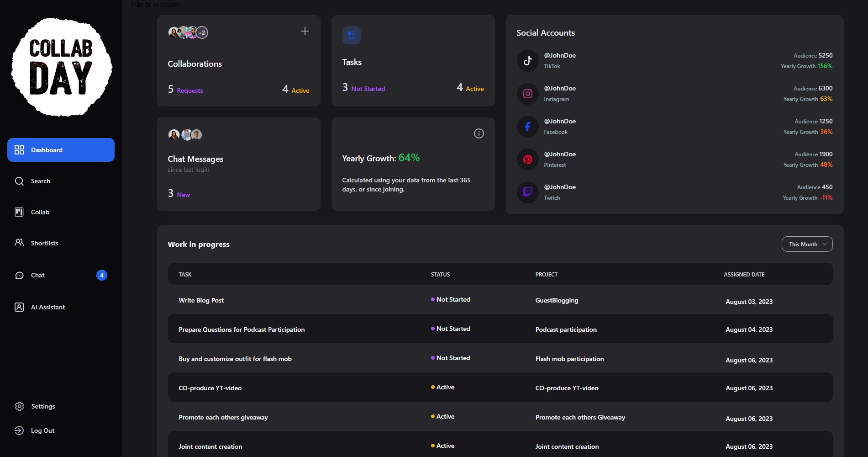The width and height of the screenshot is (868, 457).
Task: Click the Instagram account icon
Action: pos(527,94)
